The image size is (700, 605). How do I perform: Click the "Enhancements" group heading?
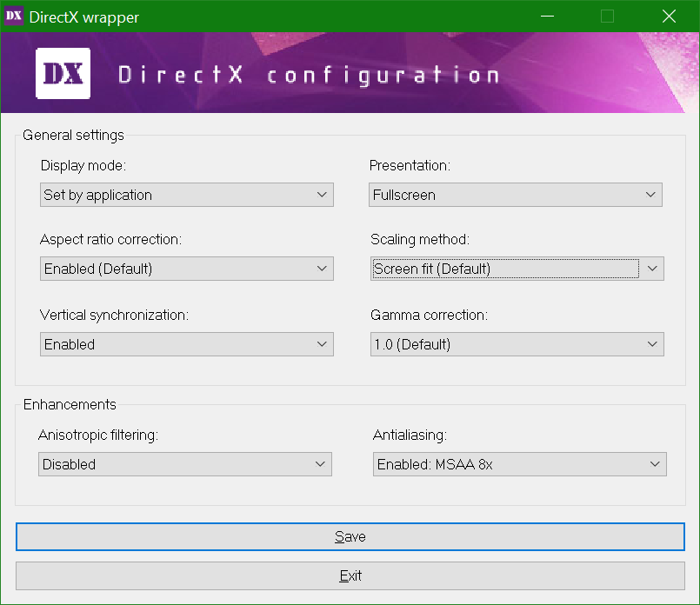point(70,405)
